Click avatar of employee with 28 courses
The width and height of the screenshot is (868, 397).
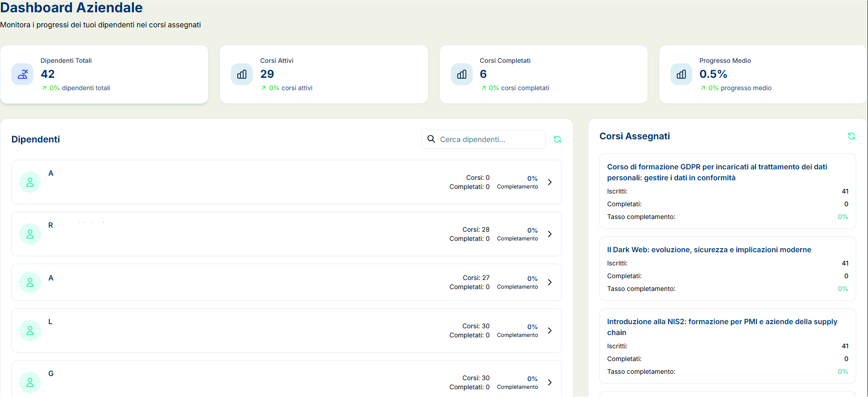tap(30, 234)
